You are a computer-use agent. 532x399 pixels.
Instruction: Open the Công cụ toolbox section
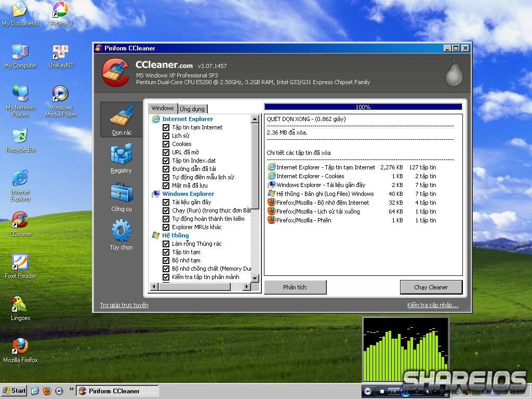point(121,197)
